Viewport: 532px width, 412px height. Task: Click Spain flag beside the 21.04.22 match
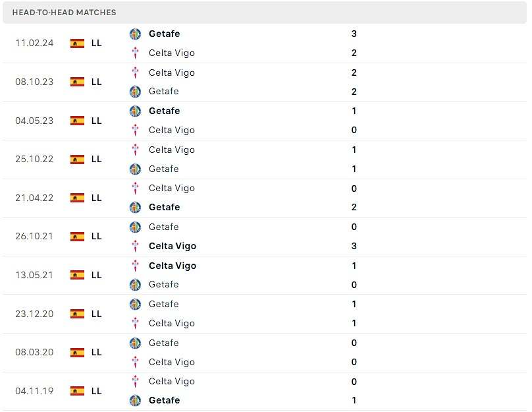(77, 198)
